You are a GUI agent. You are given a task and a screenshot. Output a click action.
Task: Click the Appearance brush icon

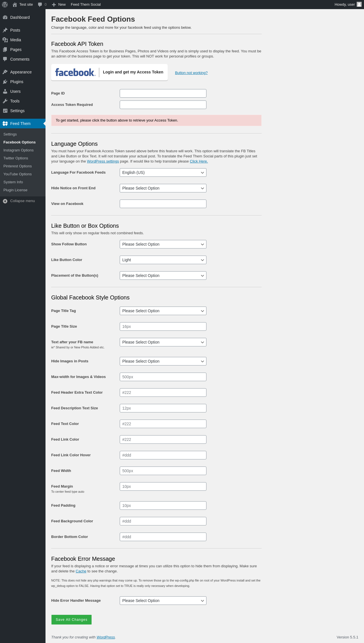pyautogui.click(x=5, y=72)
